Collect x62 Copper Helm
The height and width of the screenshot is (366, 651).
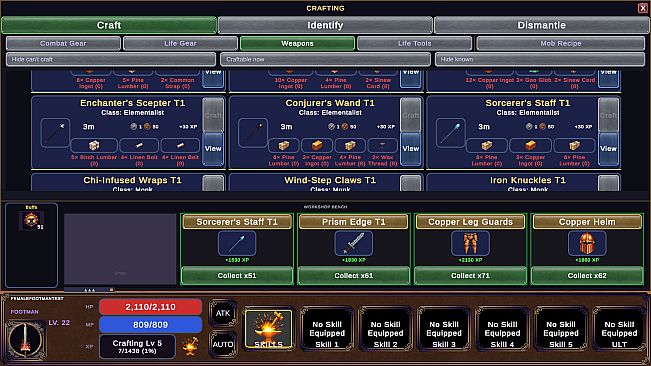click(x=587, y=276)
